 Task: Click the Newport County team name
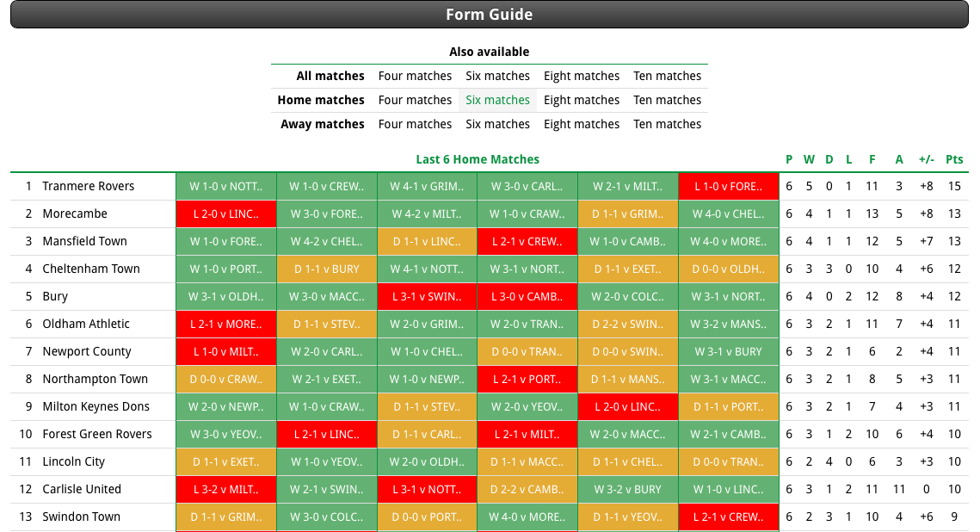[87, 351]
